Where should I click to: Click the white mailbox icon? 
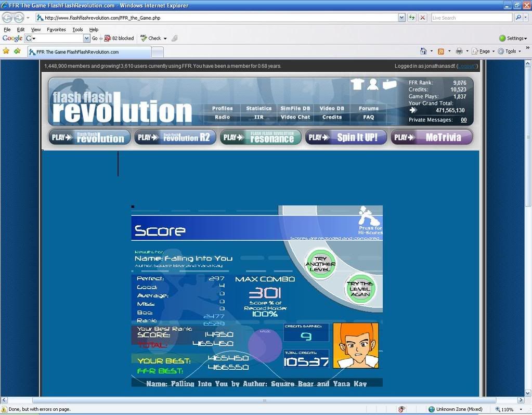pos(389,84)
